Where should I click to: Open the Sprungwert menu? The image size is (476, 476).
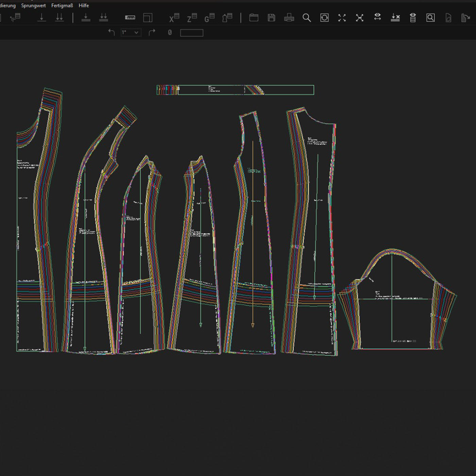tap(33, 5)
